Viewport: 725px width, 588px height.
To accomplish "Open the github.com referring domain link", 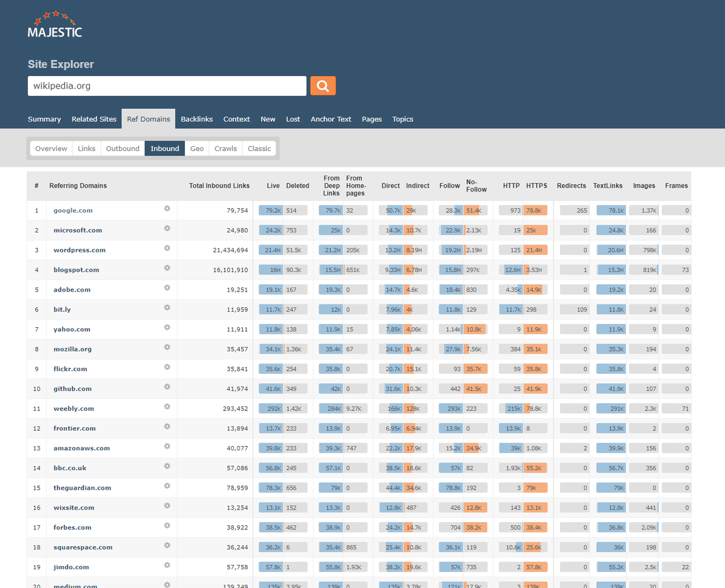I will point(72,389).
